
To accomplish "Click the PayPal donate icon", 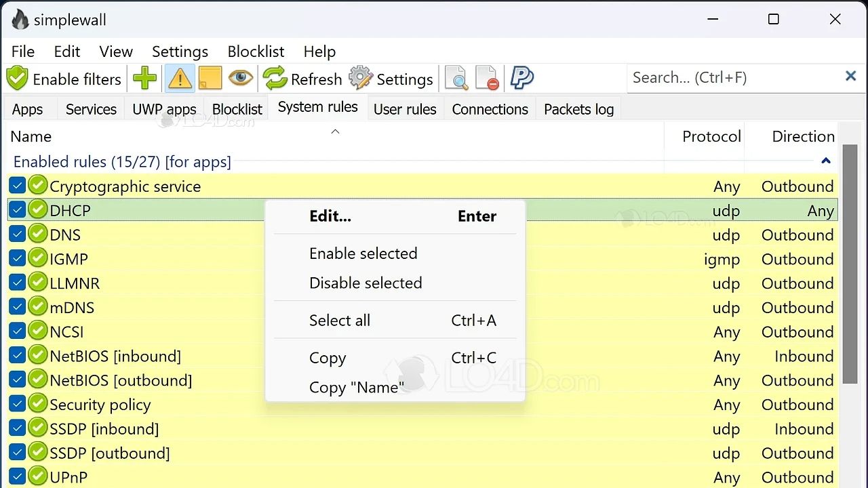I will pyautogui.click(x=521, y=79).
